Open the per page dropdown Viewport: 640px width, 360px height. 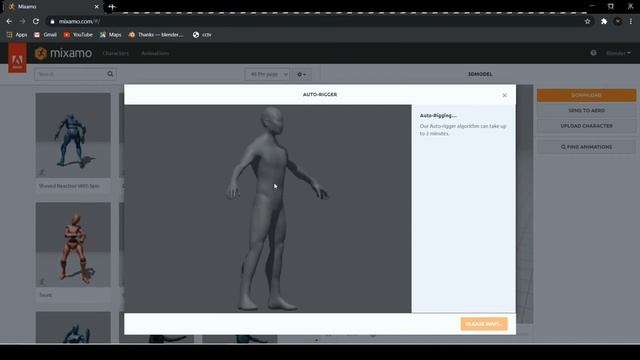pos(267,74)
